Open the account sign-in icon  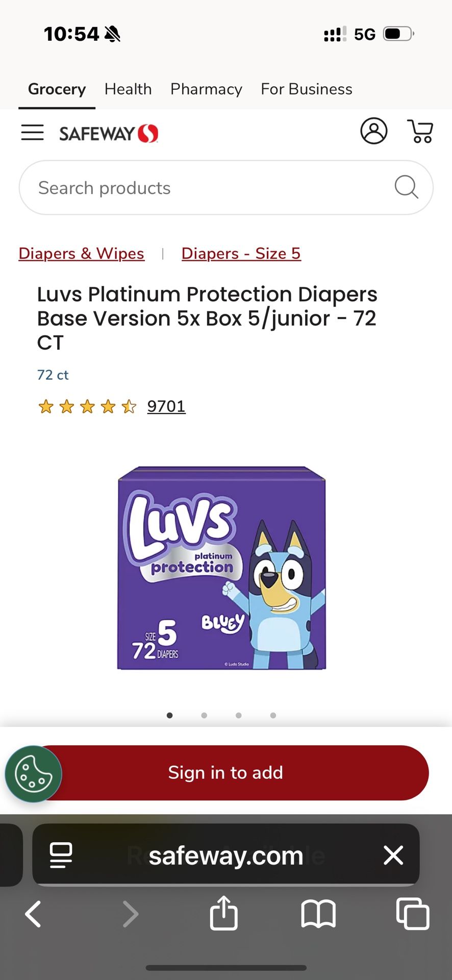pyautogui.click(x=373, y=131)
